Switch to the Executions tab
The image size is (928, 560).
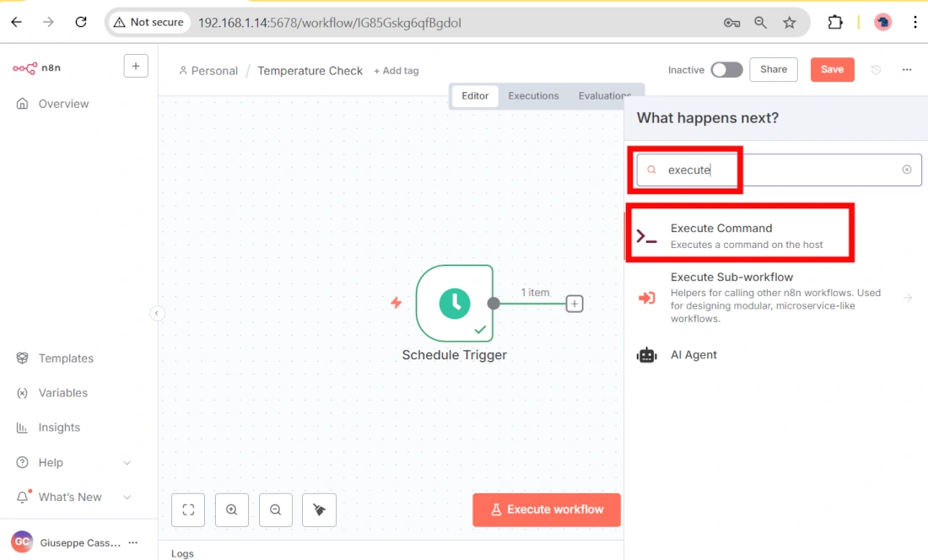click(x=533, y=96)
